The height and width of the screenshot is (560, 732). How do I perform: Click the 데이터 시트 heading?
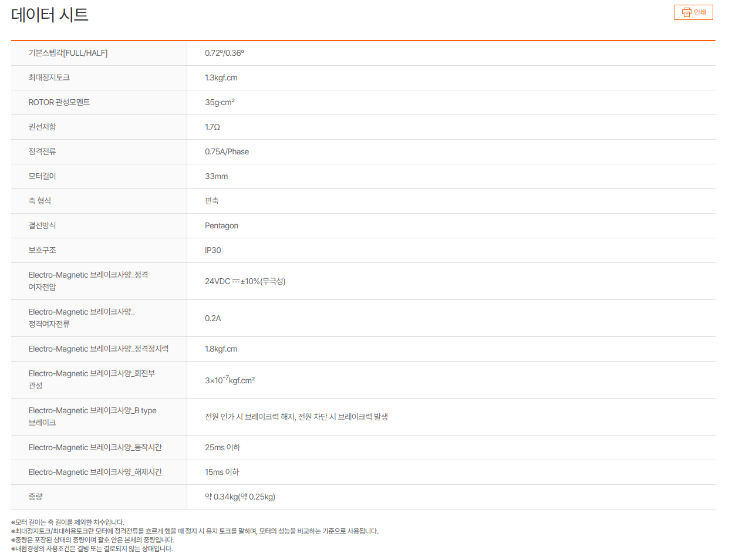click(50, 15)
